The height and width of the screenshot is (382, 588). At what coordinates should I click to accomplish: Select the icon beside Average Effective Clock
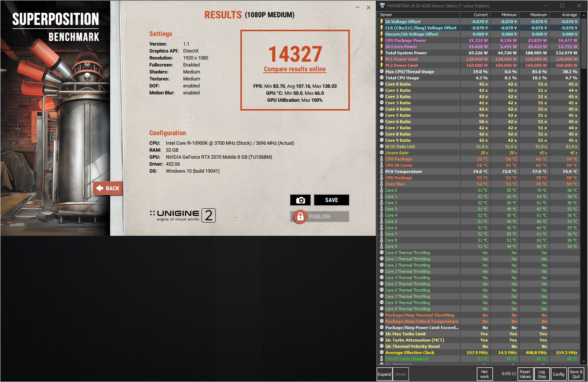381,353
